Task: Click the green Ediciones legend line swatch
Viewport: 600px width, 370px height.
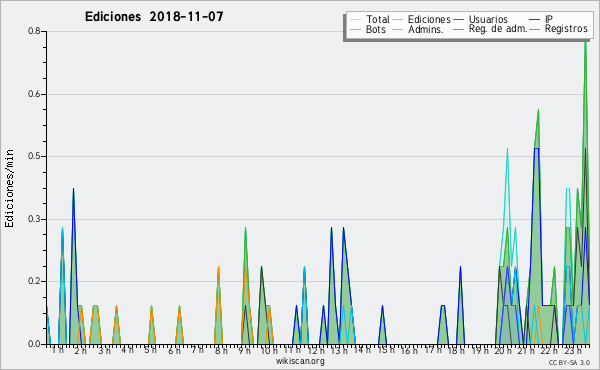Action: tap(398, 20)
